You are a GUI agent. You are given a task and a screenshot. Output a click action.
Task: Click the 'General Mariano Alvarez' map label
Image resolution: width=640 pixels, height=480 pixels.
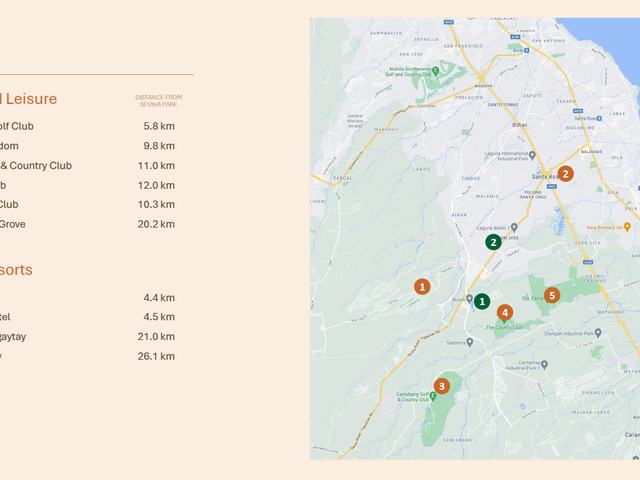click(x=355, y=121)
